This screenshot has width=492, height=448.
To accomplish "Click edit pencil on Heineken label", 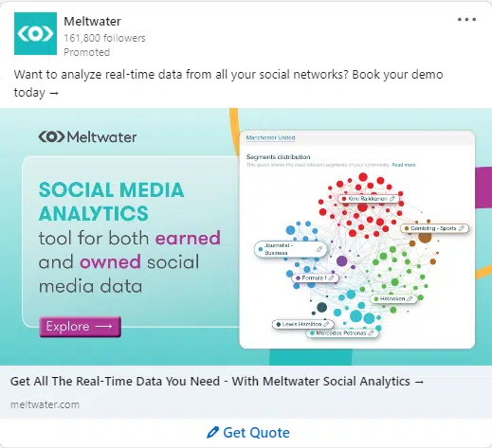I will pyautogui.click(x=410, y=298).
